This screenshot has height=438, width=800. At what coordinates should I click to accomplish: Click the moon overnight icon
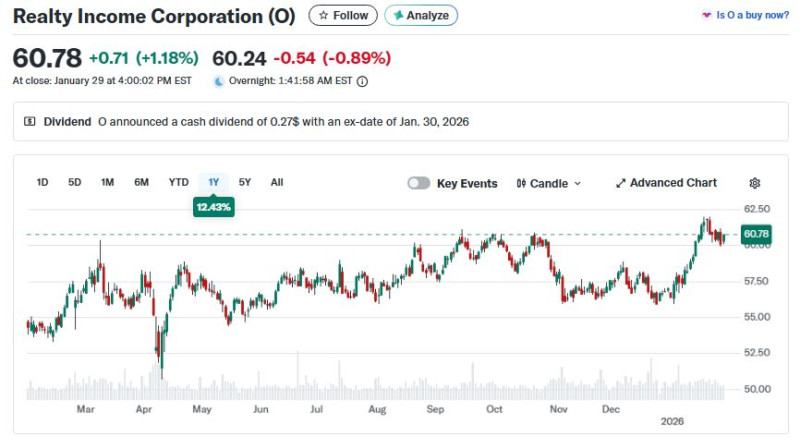pyautogui.click(x=219, y=81)
